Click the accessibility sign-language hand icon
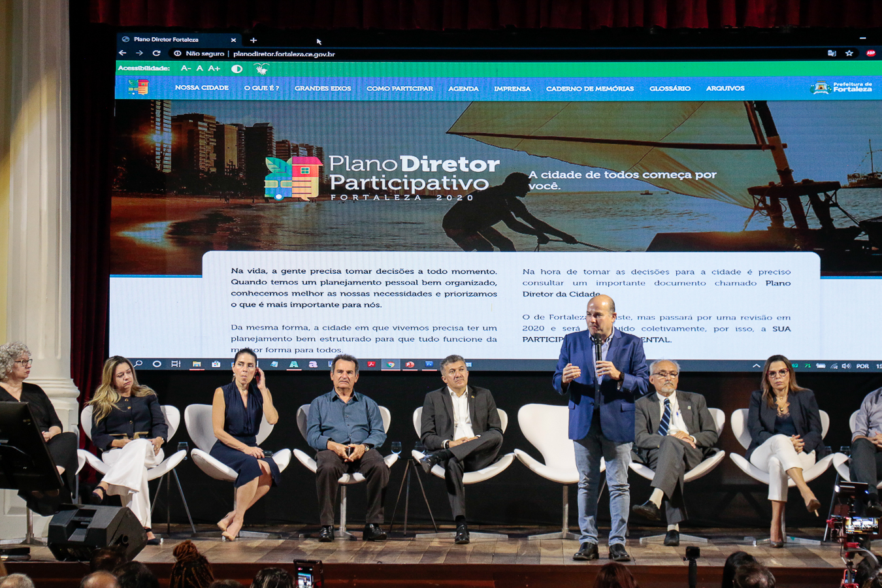This screenshot has height=588, width=882. pyautogui.click(x=261, y=69)
